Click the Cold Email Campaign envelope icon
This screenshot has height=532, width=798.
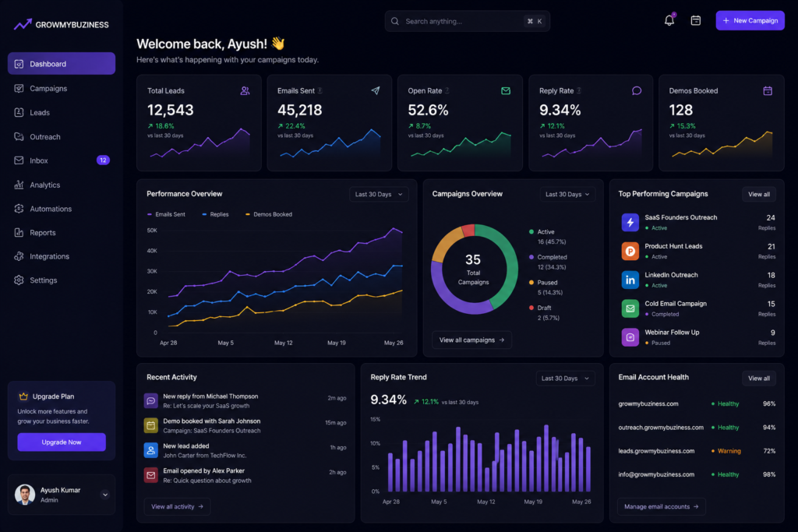[630, 308]
